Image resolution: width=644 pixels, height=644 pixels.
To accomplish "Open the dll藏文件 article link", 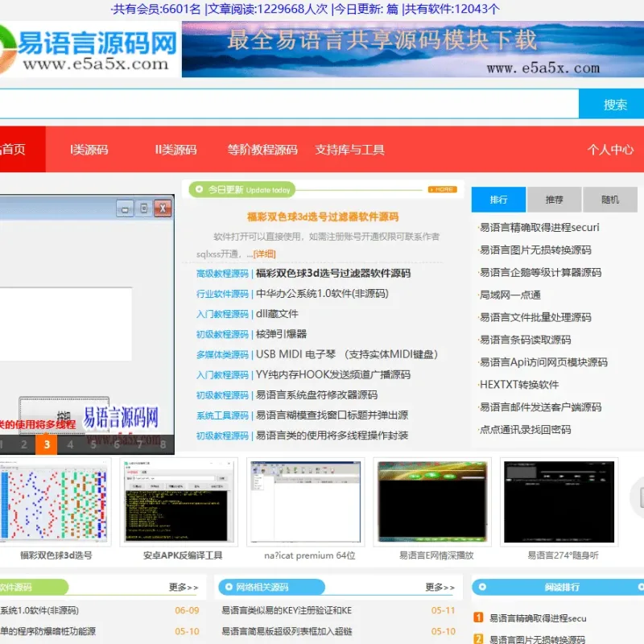I will tap(277, 314).
